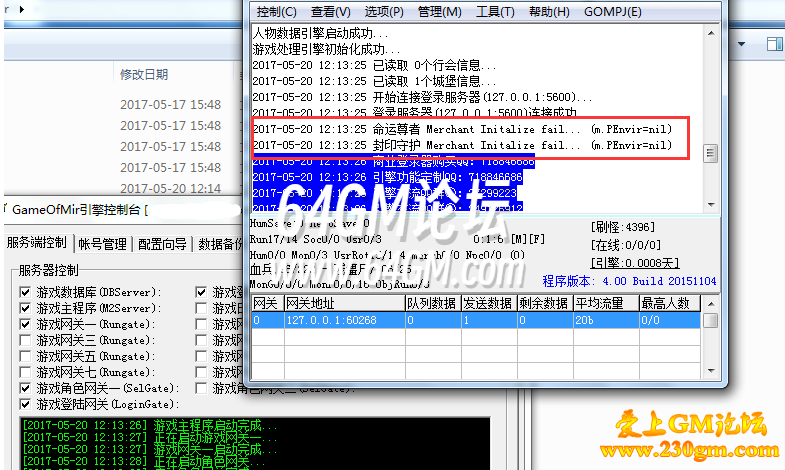Open the GOMPJ(E) menu

click(612, 12)
